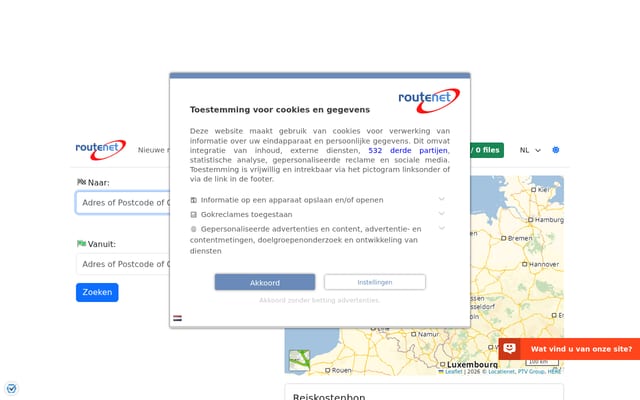Open the NL language dropdown
Screen dimensions: 640x400
coord(530,150)
